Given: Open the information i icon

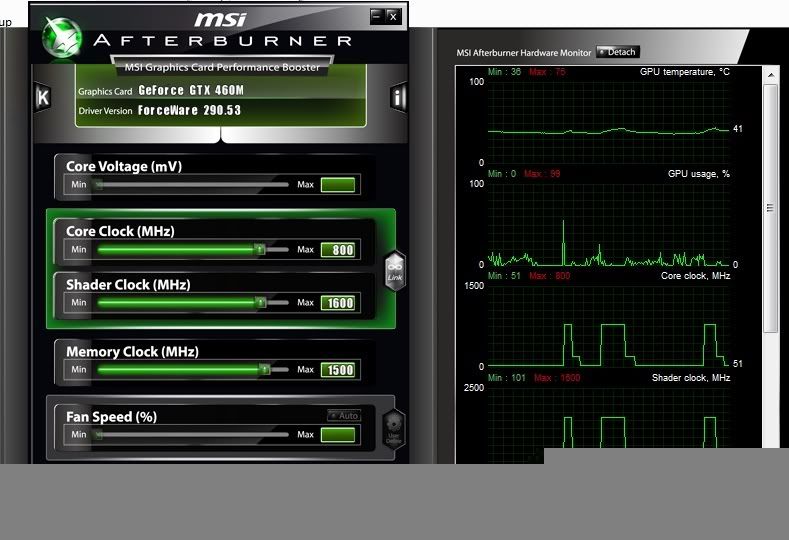Looking at the screenshot, I should click(398, 97).
